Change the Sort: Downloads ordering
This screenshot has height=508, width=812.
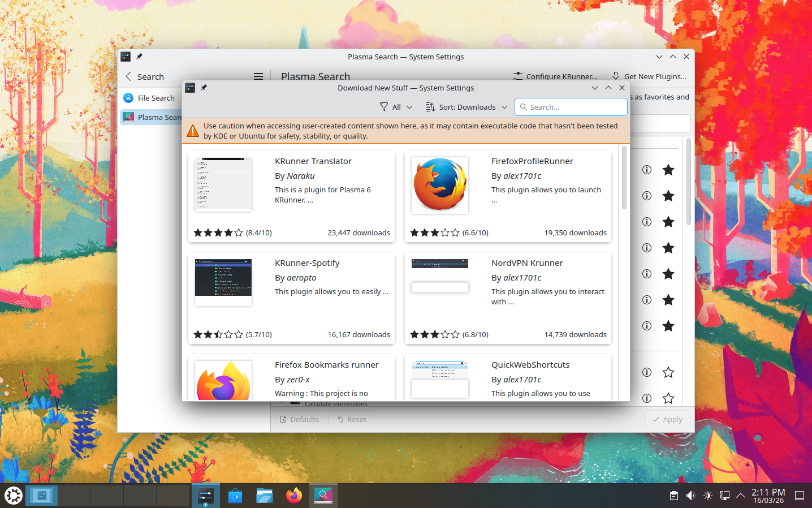coord(467,107)
